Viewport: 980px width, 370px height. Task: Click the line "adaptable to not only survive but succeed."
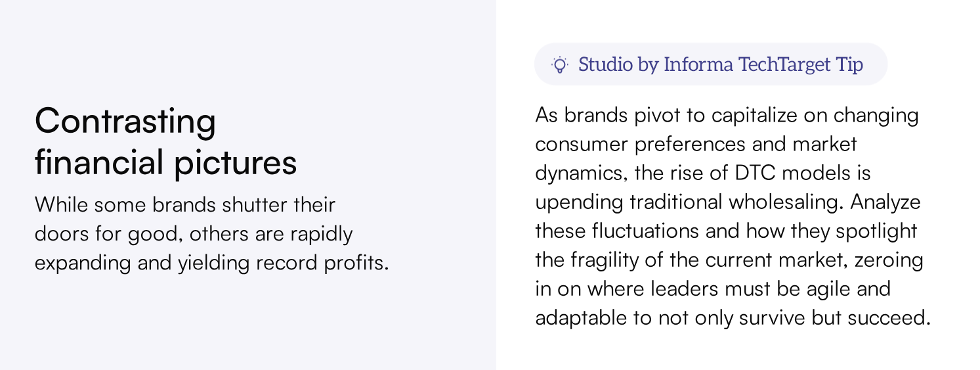click(733, 317)
